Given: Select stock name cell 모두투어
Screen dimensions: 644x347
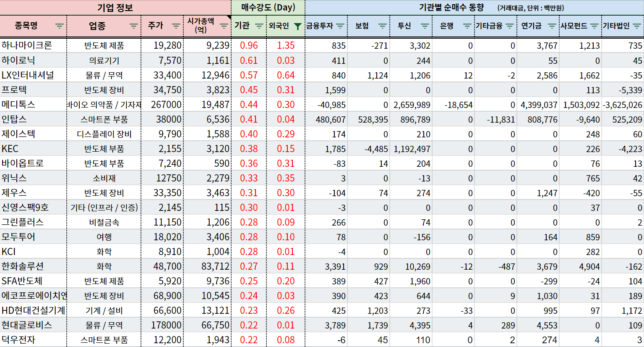Looking at the screenshot, I should pos(33,237).
